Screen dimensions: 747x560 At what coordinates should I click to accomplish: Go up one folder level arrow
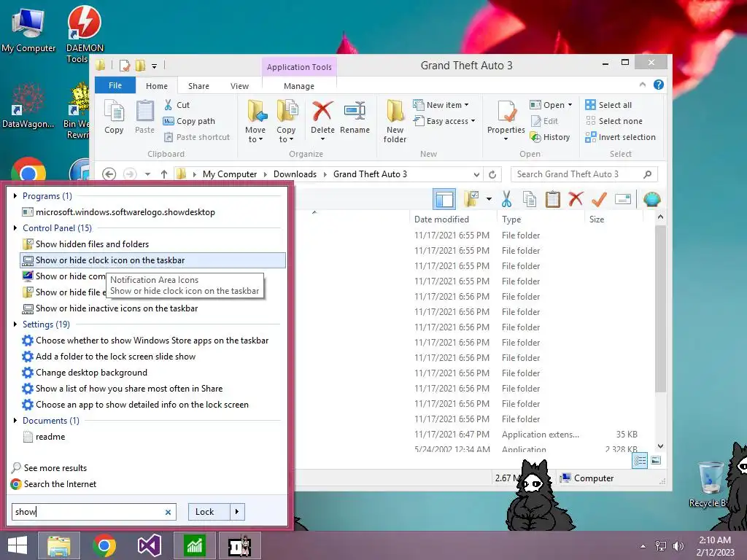point(164,174)
